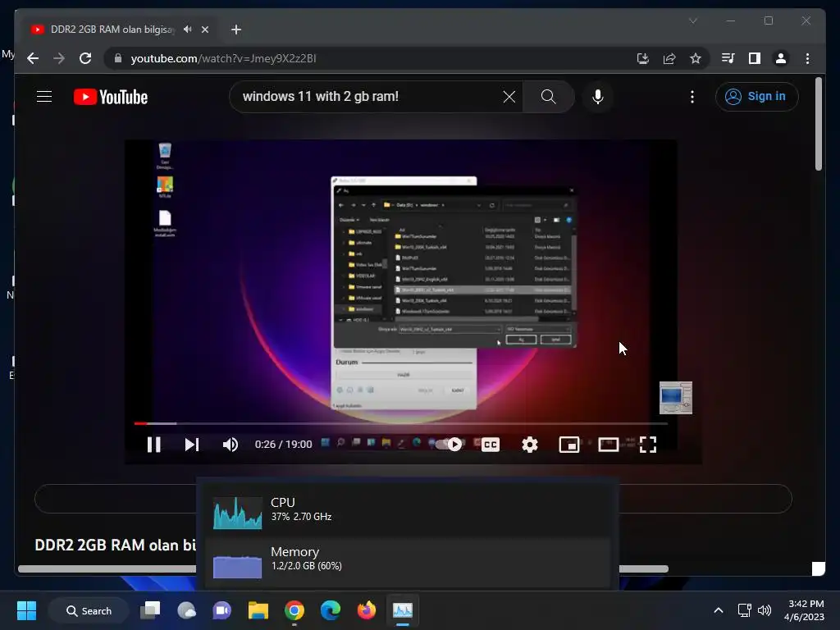Image resolution: width=840 pixels, height=630 pixels.
Task: Enable theater mode view
Action: tap(608, 444)
